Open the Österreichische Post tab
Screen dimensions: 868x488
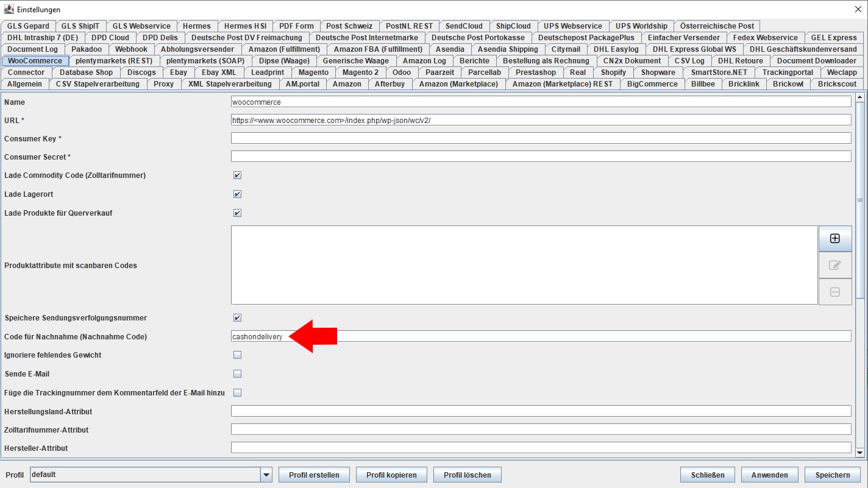[717, 26]
